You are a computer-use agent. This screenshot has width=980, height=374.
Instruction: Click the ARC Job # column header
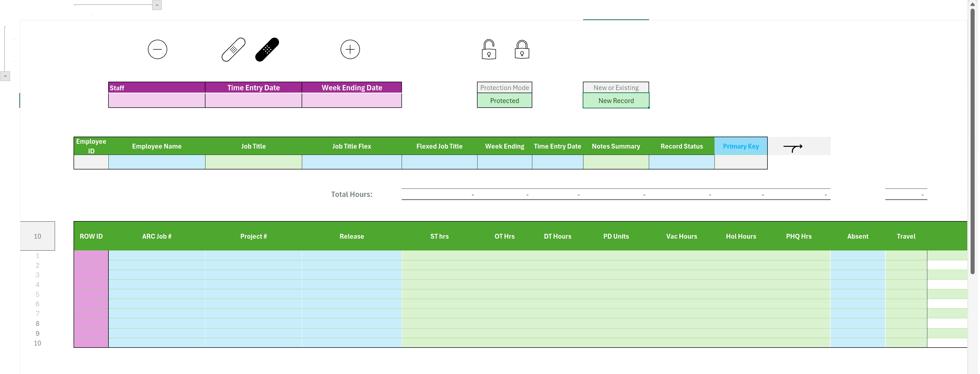click(157, 236)
